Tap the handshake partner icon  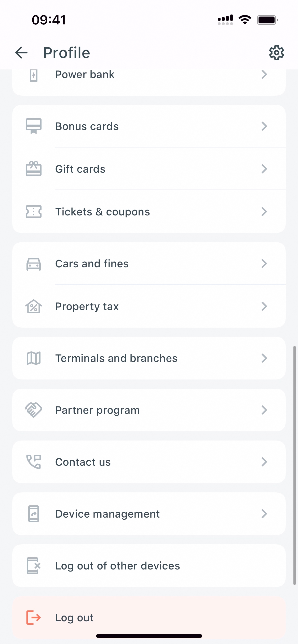click(33, 410)
